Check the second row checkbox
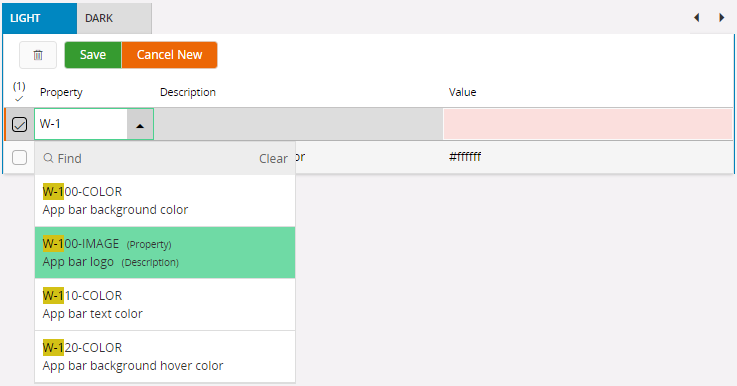This screenshot has width=737, height=386. click(19, 158)
